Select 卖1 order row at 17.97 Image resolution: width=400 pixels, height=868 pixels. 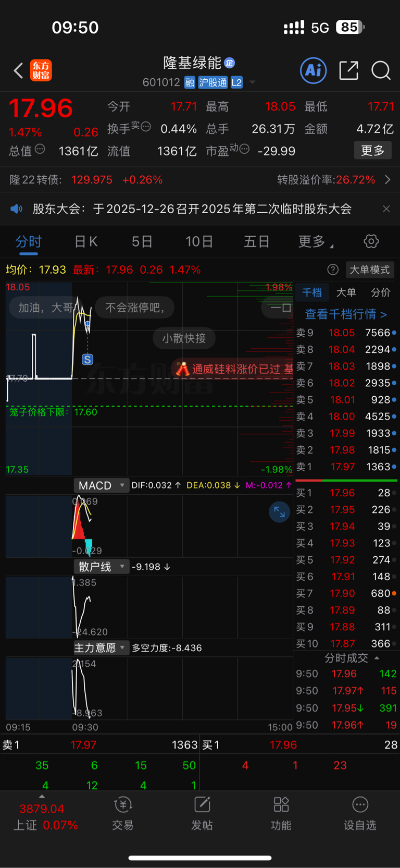pos(346,467)
